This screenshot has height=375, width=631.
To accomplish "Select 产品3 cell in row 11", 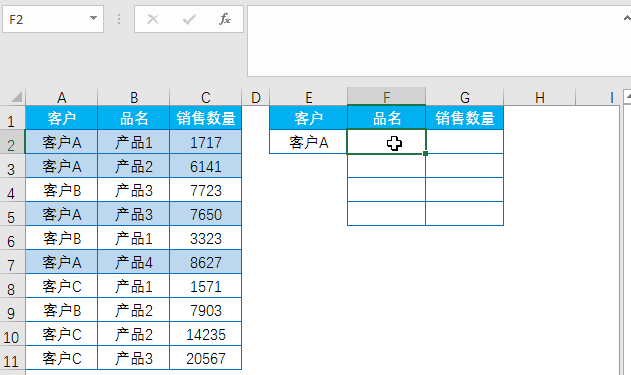I will pos(134,358).
